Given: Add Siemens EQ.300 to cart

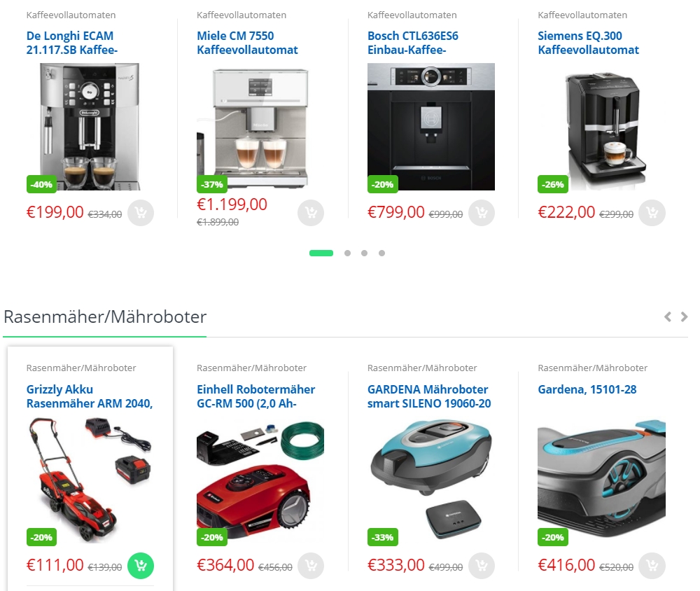Looking at the screenshot, I should coord(652,213).
